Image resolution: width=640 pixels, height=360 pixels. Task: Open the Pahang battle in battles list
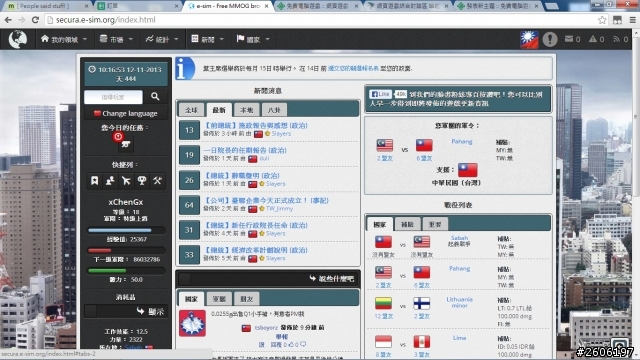tap(460, 269)
